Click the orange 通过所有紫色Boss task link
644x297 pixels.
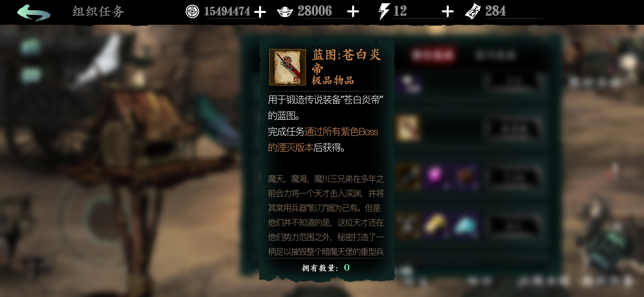click(341, 132)
